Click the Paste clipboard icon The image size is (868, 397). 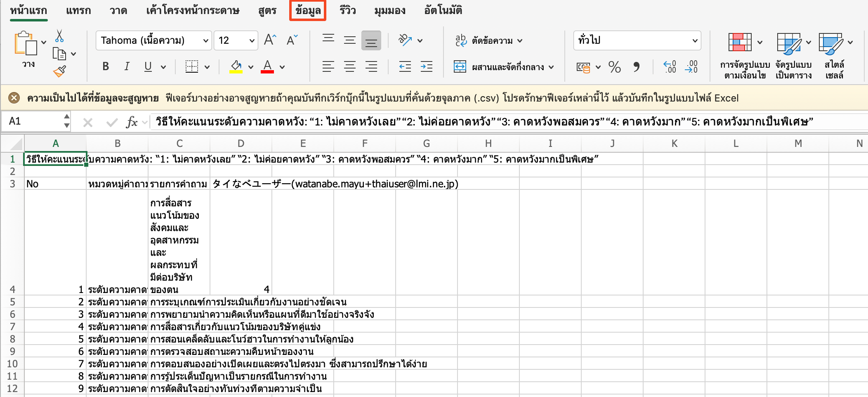point(26,43)
